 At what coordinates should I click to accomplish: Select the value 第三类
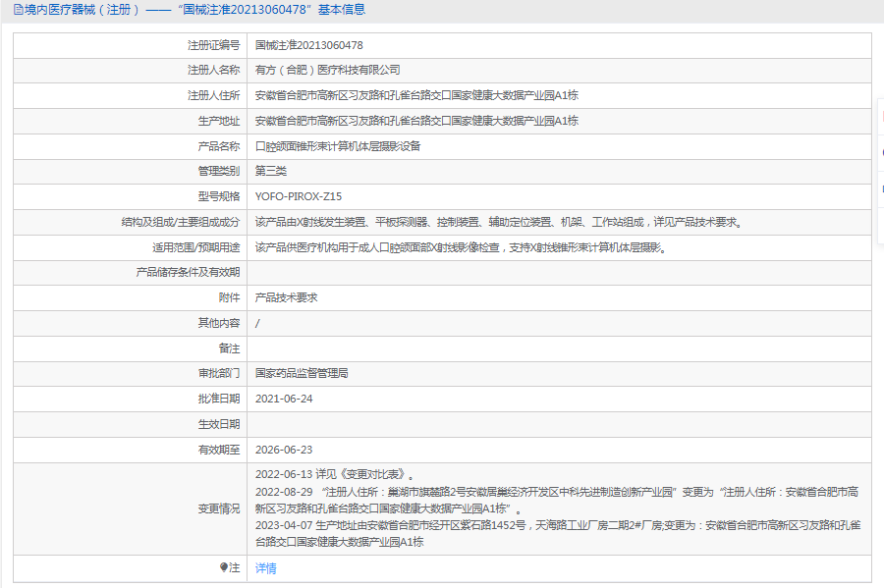point(271,171)
